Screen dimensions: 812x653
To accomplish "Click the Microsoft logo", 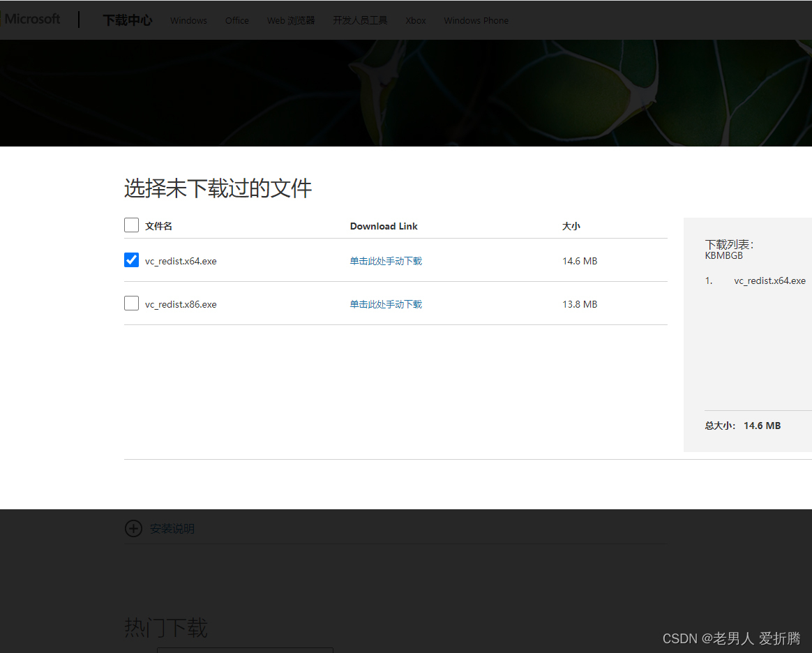I will coord(32,19).
